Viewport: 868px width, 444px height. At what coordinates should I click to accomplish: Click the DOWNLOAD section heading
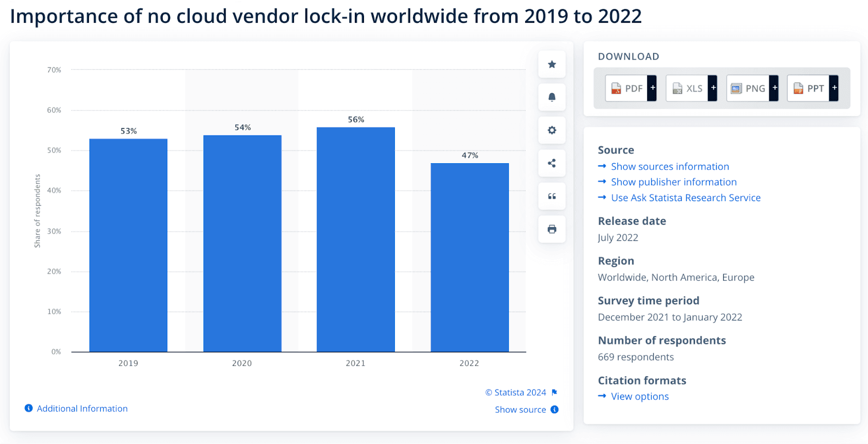pos(629,56)
